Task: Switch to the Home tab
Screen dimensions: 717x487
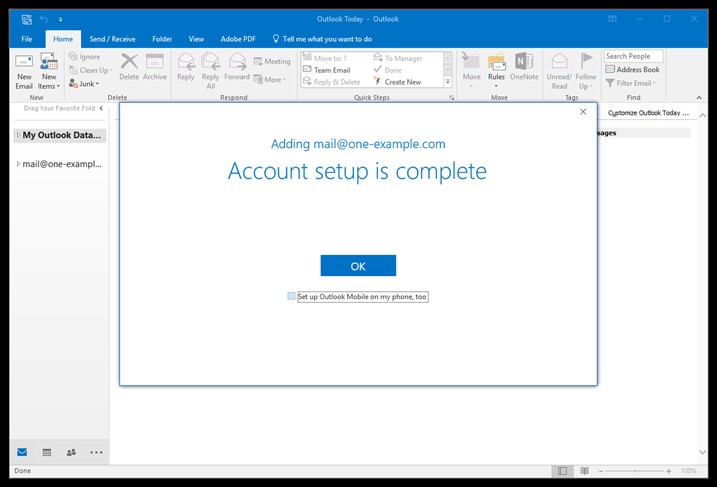Action: point(63,39)
